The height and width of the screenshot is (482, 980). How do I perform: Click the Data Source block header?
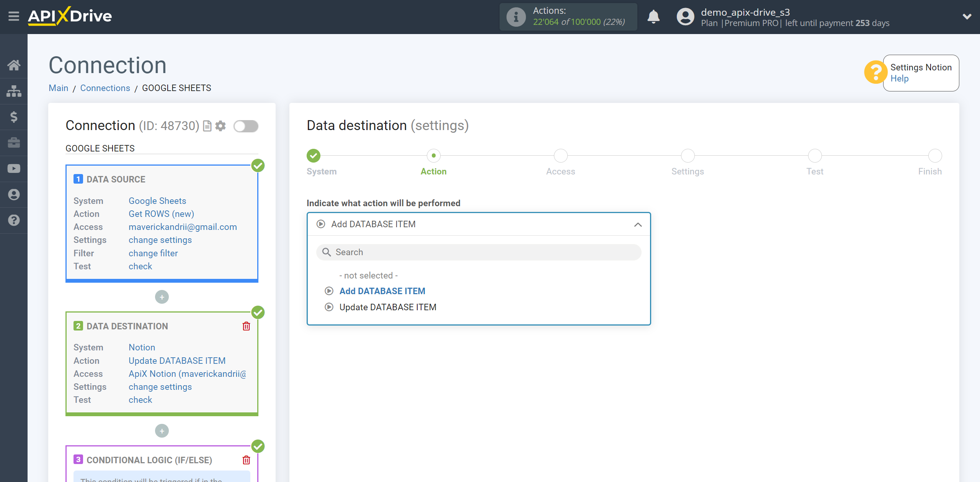pos(116,179)
